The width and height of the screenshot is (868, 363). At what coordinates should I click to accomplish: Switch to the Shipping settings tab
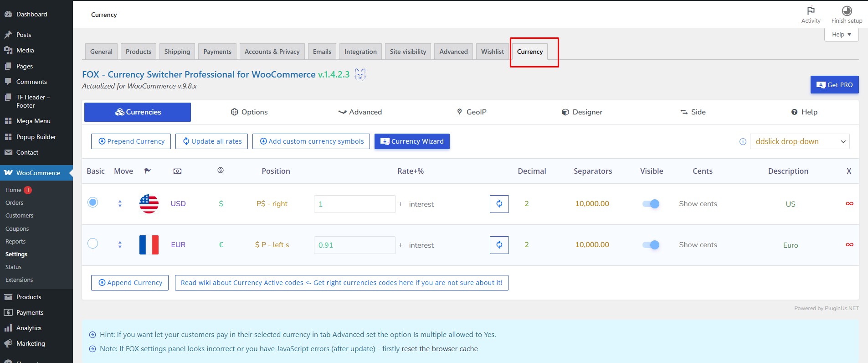pyautogui.click(x=177, y=52)
